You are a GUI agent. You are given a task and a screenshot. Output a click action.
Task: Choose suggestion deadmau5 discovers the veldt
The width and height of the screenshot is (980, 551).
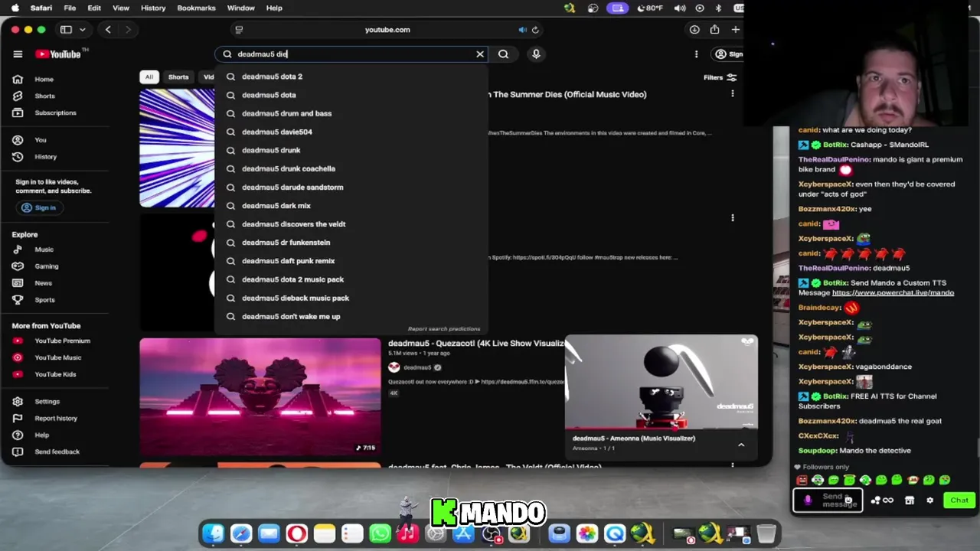[x=351, y=224]
